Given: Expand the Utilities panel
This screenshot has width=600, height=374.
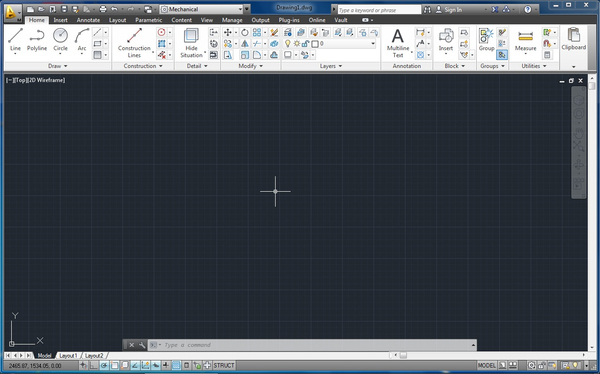Looking at the screenshot, I should 534,66.
